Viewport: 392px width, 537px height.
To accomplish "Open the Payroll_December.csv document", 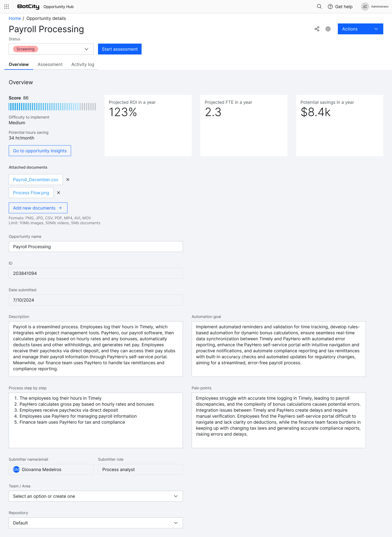I will click(36, 180).
